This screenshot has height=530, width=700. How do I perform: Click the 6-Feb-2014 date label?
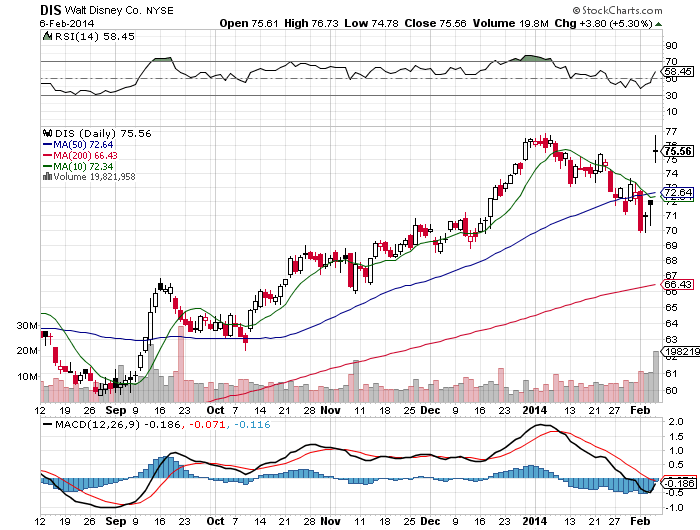click(67, 23)
